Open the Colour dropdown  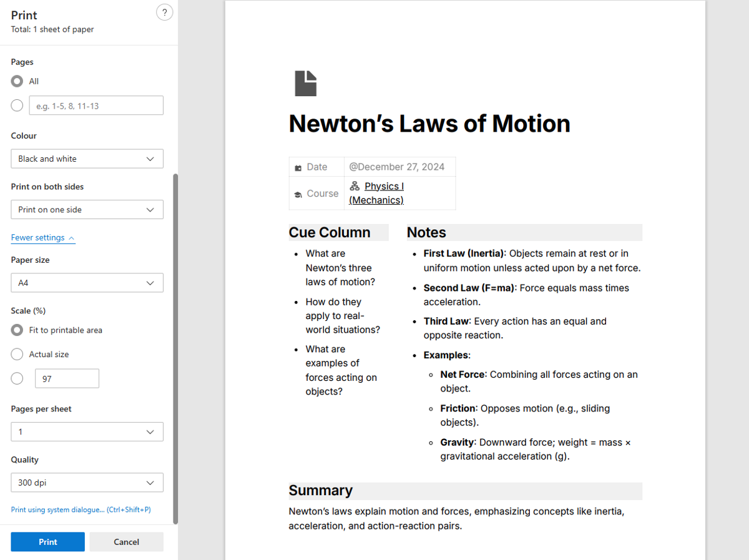(87, 159)
